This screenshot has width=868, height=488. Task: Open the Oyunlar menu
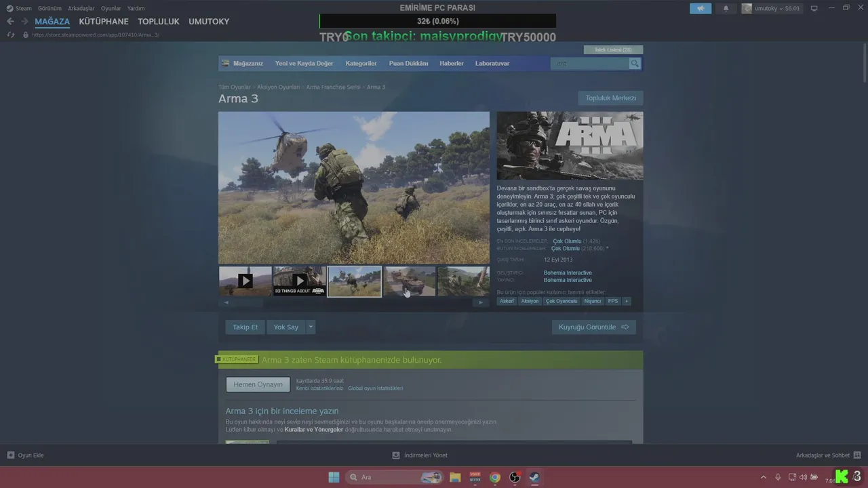[x=111, y=8]
